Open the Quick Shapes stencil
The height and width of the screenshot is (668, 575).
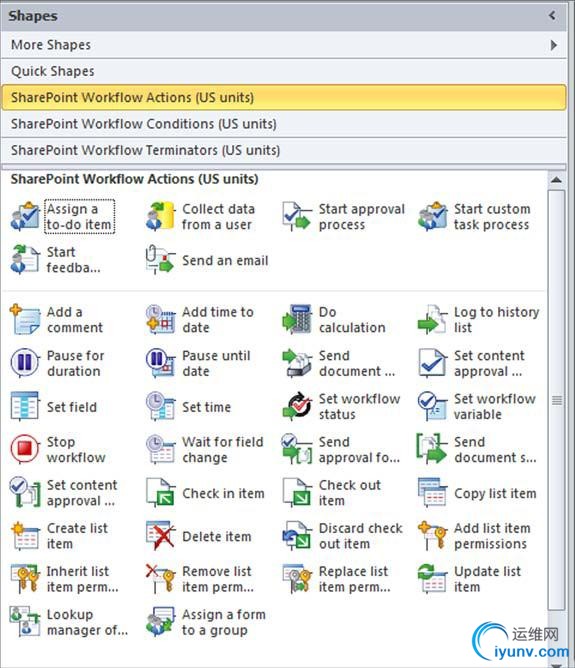click(284, 71)
